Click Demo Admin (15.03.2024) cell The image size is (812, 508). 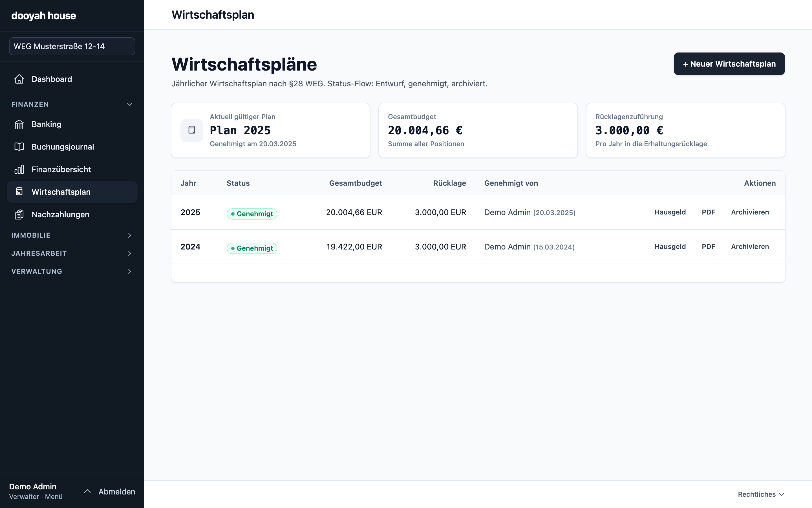pyautogui.click(x=529, y=247)
